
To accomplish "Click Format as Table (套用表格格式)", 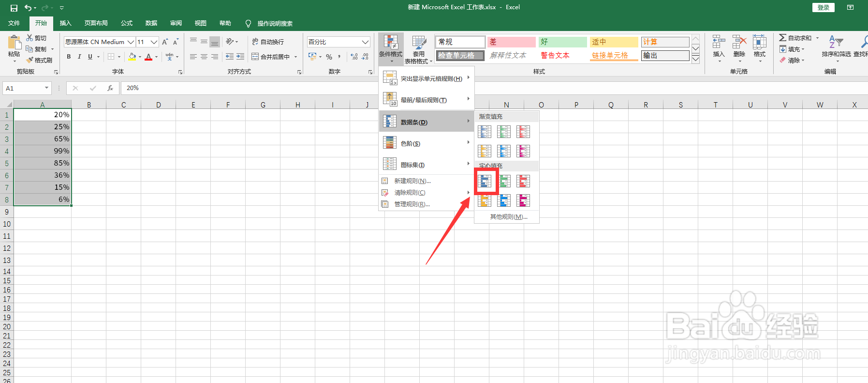I will coord(419,48).
